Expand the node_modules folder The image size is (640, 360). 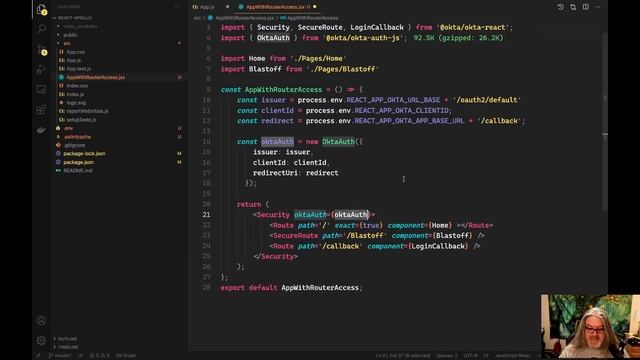(x=80, y=27)
